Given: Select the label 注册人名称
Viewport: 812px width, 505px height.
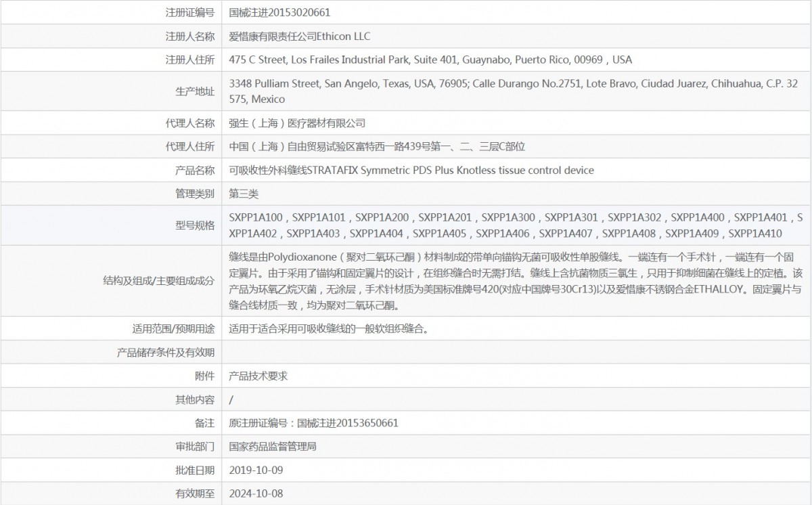Looking at the screenshot, I should 190,36.
